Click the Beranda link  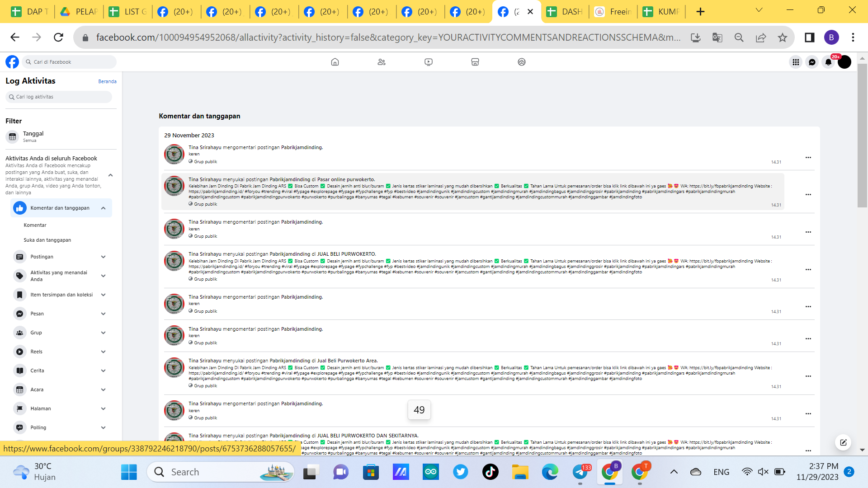pos(107,81)
